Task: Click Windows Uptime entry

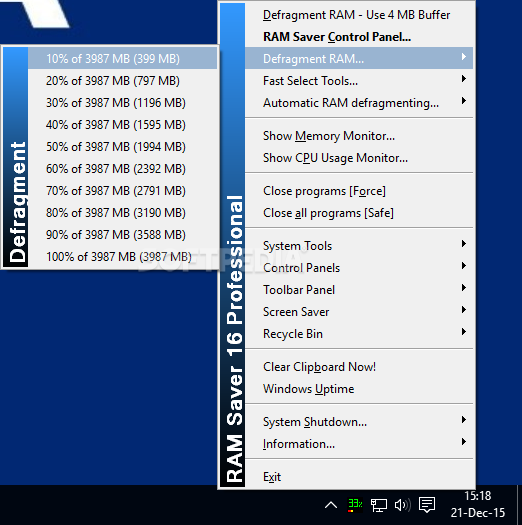Action: pos(359,389)
